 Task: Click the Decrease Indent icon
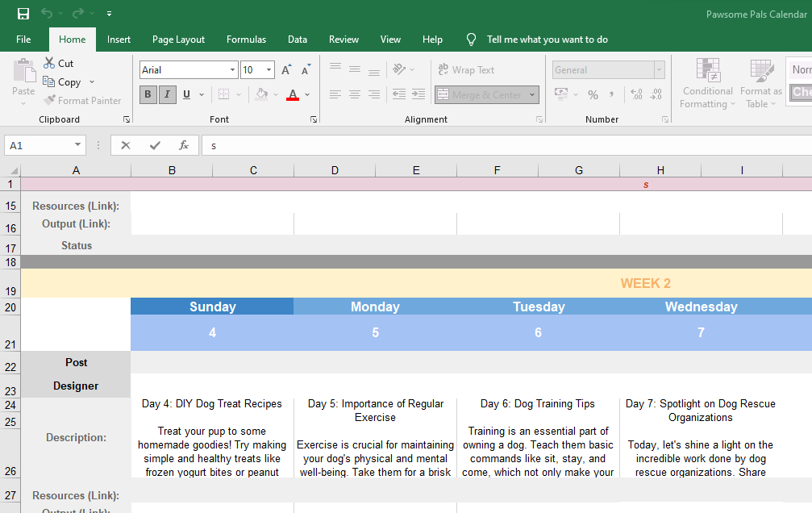(x=399, y=94)
